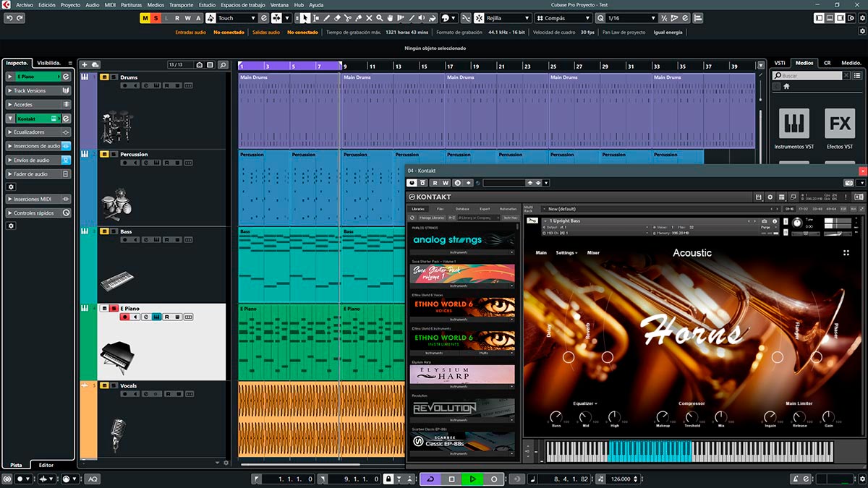Click the Makeup compressor knob
This screenshot has width=868, height=488.
pyautogui.click(x=662, y=416)
